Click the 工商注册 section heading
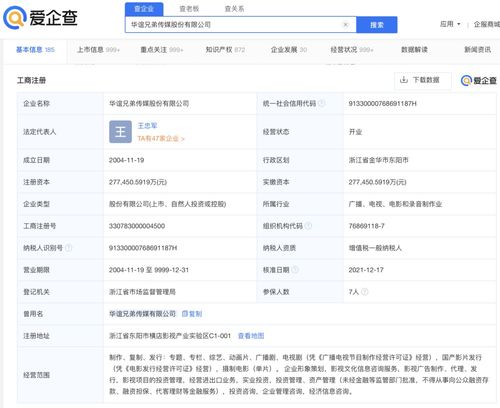The width and height of the screenshot is (500, 408). (32, 80)
